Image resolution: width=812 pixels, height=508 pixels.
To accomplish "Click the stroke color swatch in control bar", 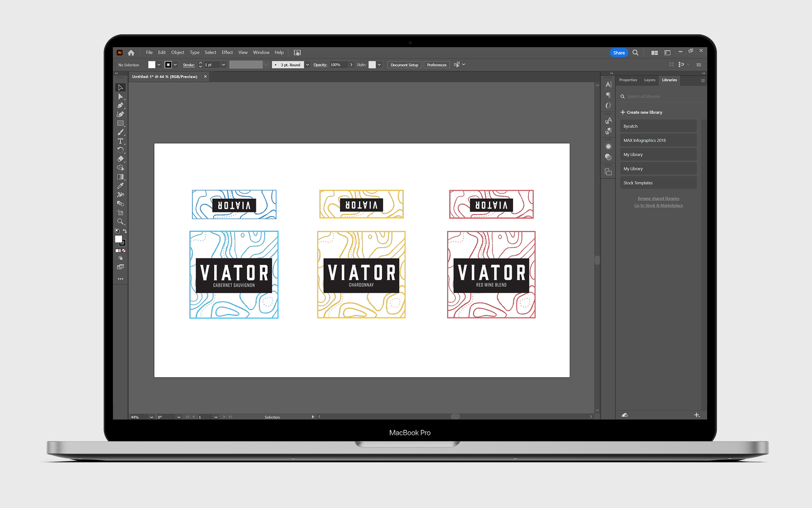I will [x=168, y=65].
